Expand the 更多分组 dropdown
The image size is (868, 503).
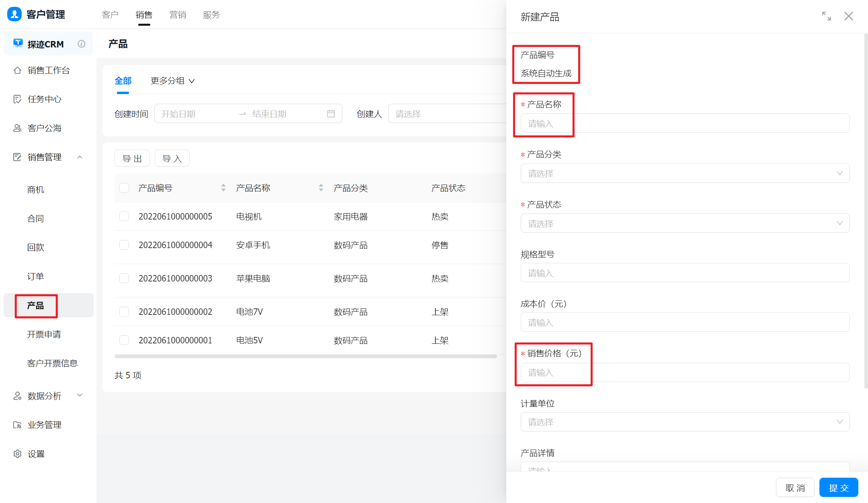[x=172, y=81]
